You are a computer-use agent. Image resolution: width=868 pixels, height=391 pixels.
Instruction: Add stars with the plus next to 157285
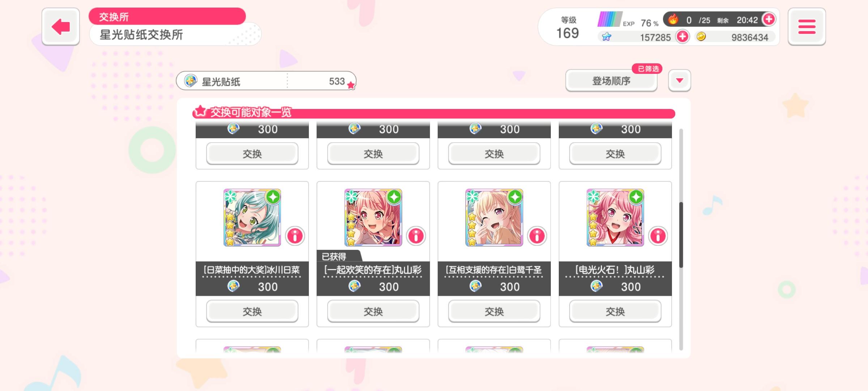[x=682, y=37]
